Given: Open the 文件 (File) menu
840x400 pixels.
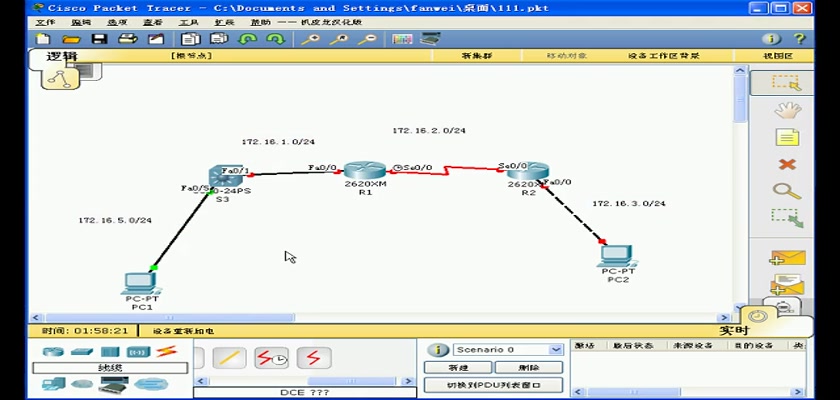Looking at the screenshot, I should coord(45,22).
